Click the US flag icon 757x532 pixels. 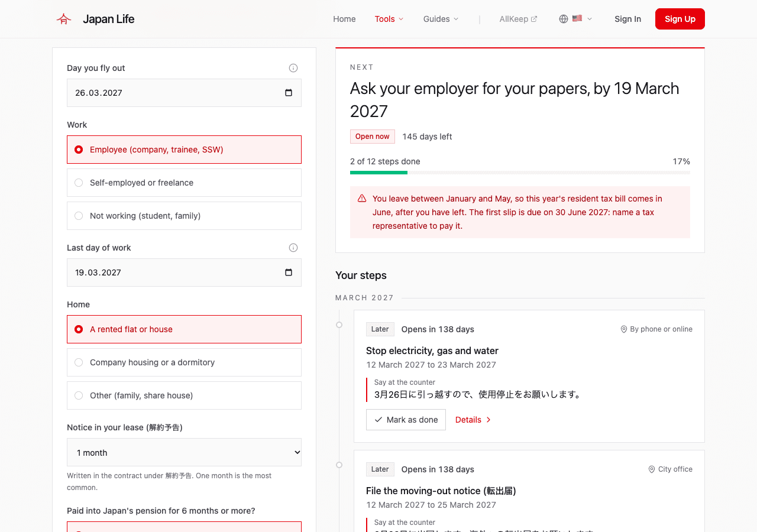pos(577,18)
